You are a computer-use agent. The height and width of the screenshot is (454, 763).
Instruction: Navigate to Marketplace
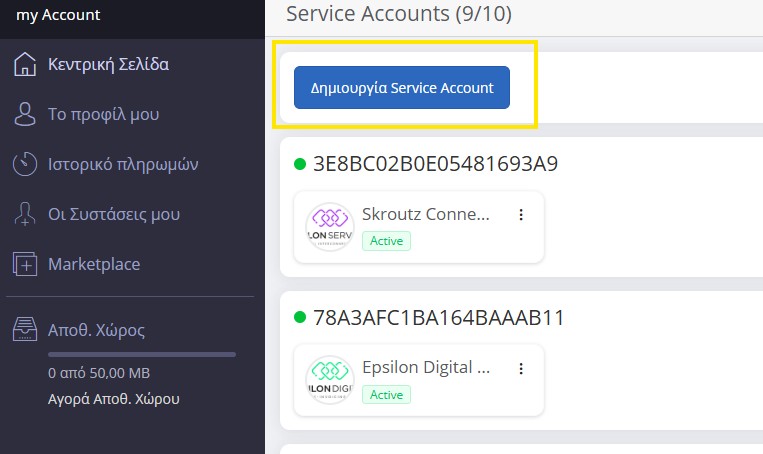[94, 265]
